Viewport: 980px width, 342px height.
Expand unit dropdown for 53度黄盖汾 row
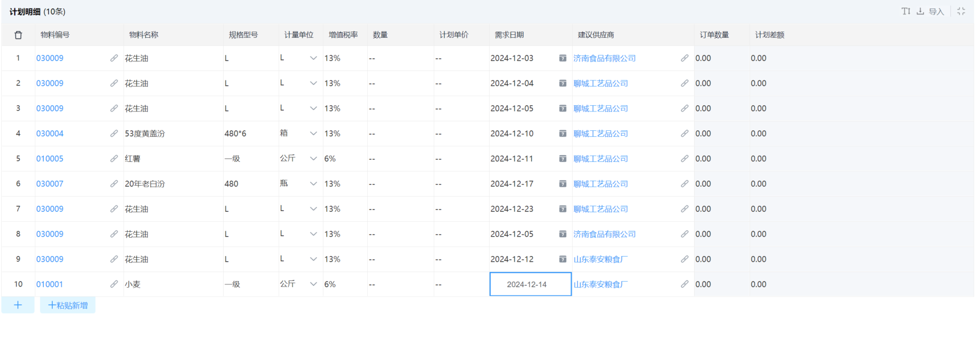(313, 134)
